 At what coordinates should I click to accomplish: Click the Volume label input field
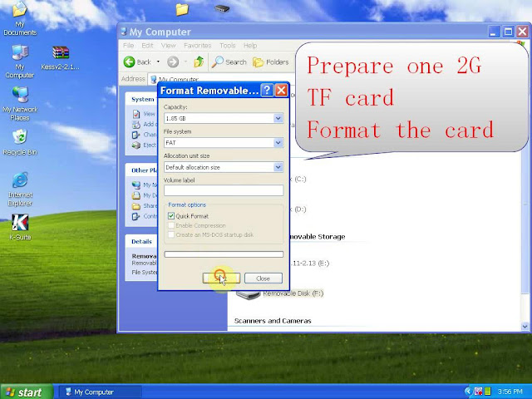pyautogui.click(x=224, y=190)
